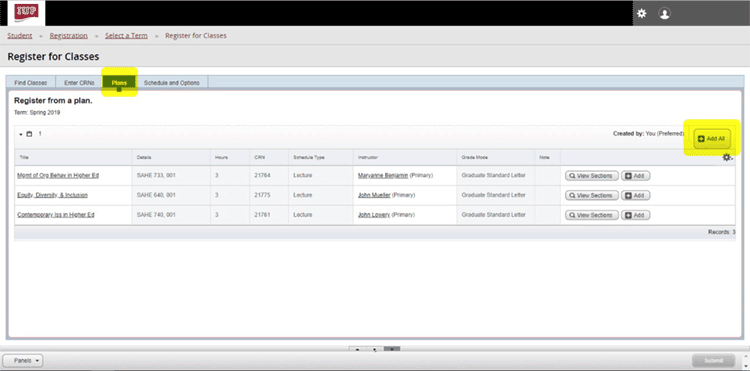Image resolution: width=750 pixels, height=371 pixels.
Task: Go to Registration breadcrumb
Action: 68,35
